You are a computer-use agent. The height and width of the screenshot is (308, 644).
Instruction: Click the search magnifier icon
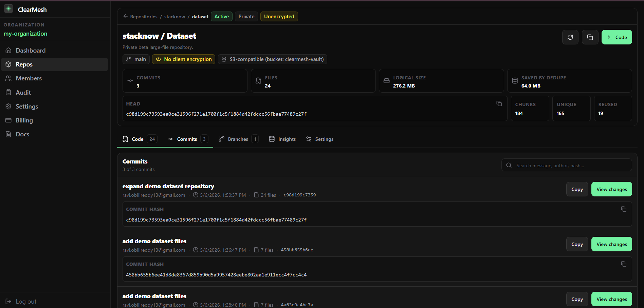tap(509, 165)
